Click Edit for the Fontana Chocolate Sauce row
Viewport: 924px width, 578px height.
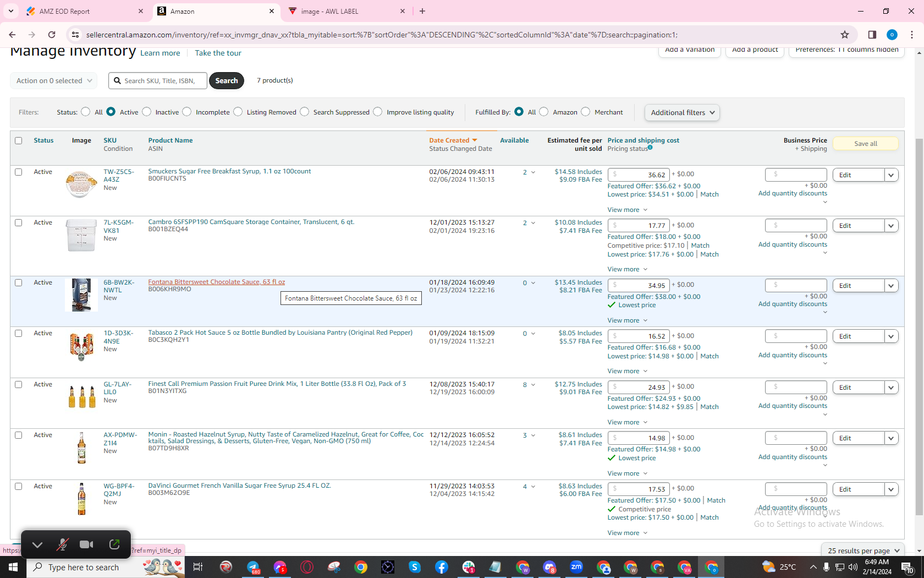coord(859,286)
